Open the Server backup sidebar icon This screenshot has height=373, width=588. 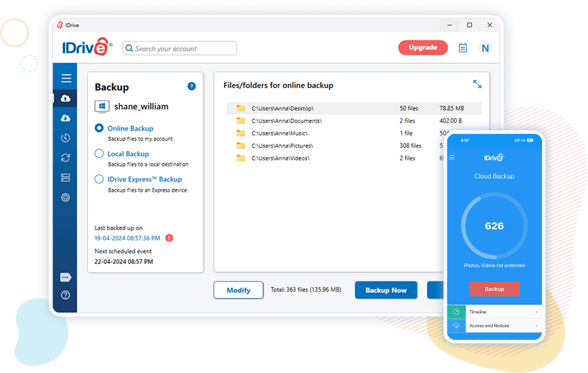tap(66, 177)
